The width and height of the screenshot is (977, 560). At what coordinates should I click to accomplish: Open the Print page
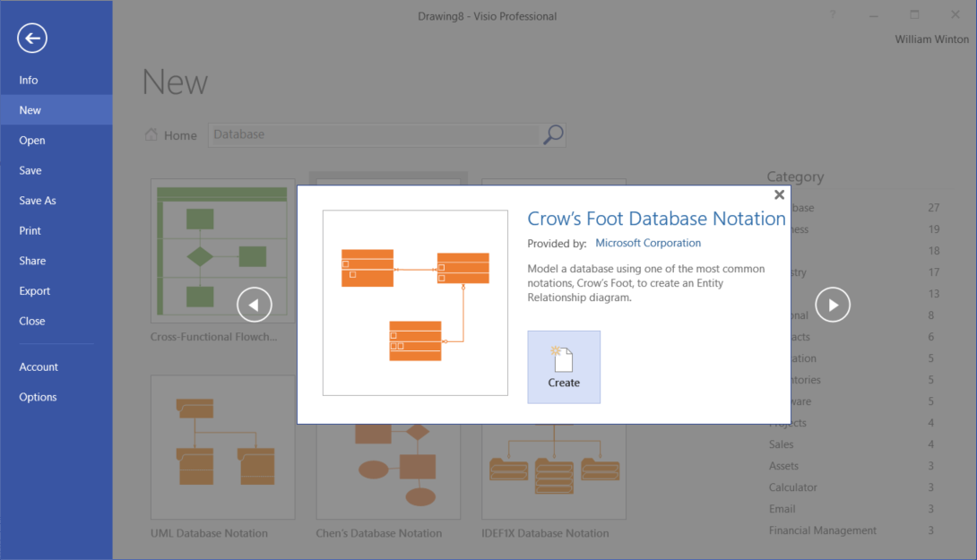[x=30, y=230]
